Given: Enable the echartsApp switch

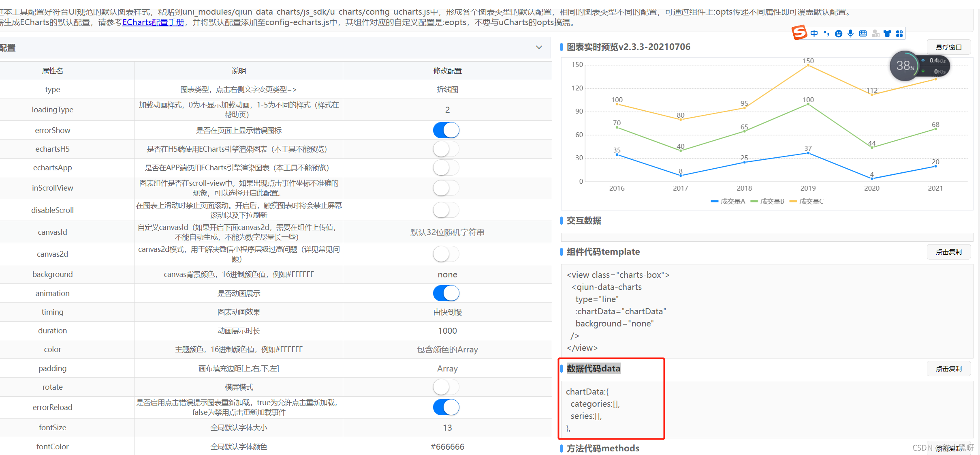Looking at the screenshot, I should coord(446,167).
